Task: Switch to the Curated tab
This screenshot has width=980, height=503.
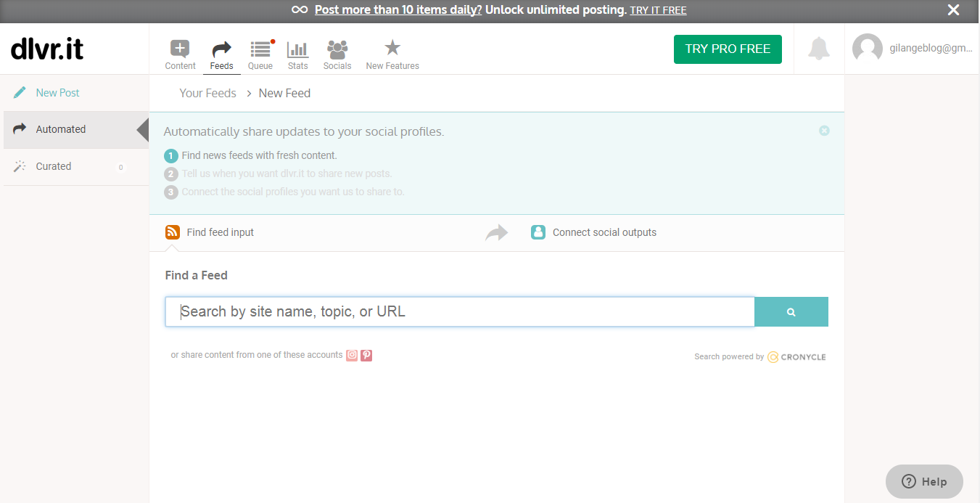Action: click(x=52, y=166)
